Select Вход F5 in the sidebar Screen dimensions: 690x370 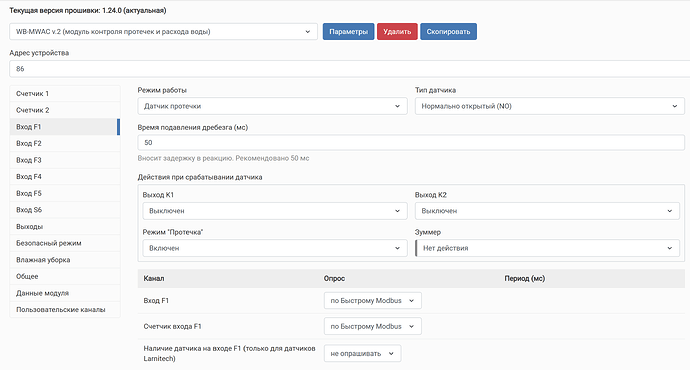pos(65,194)
